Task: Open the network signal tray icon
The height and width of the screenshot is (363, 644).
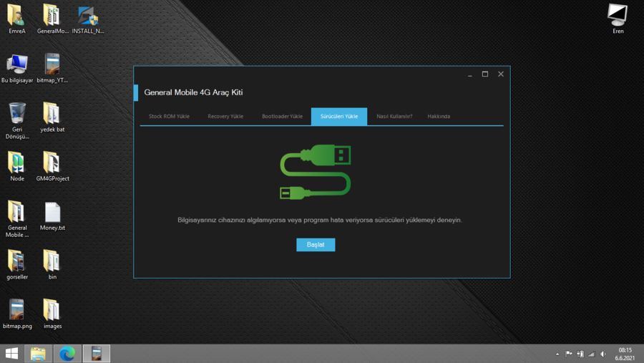Action: pos(591,354)
